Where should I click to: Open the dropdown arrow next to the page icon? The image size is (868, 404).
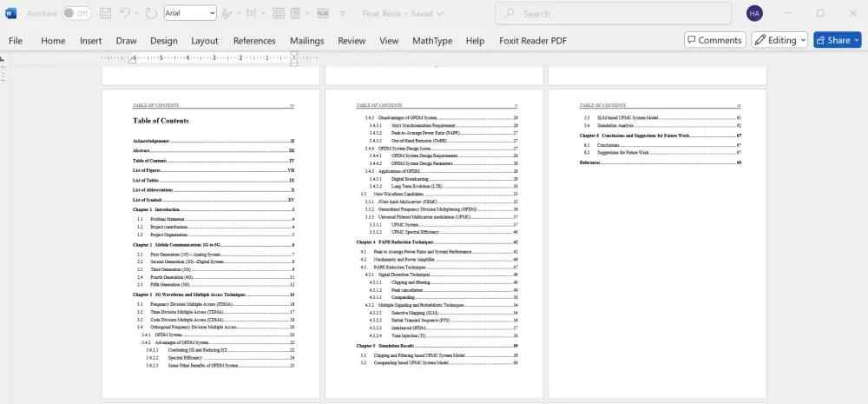click(x=307, y=13)
